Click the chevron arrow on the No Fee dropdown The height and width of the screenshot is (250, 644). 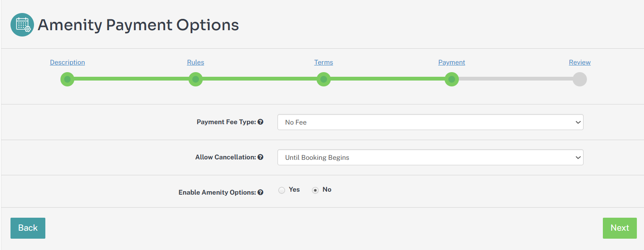[x=578, y=122]
